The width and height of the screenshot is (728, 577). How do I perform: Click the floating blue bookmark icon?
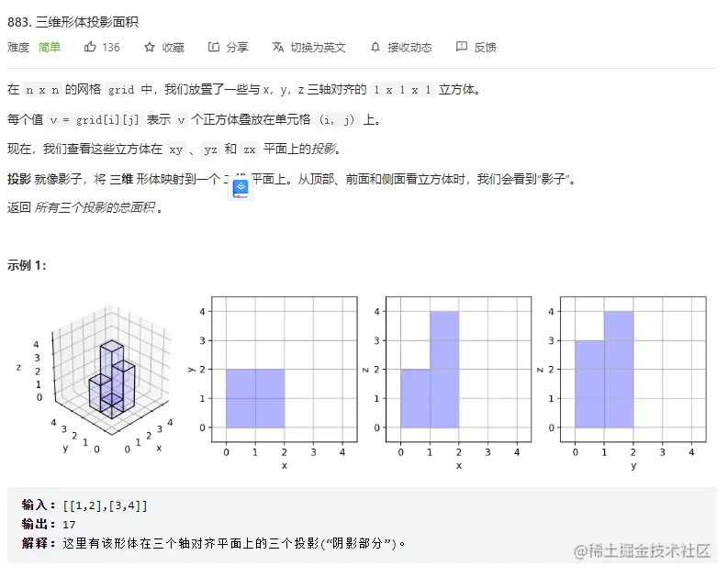click(241, 190)
